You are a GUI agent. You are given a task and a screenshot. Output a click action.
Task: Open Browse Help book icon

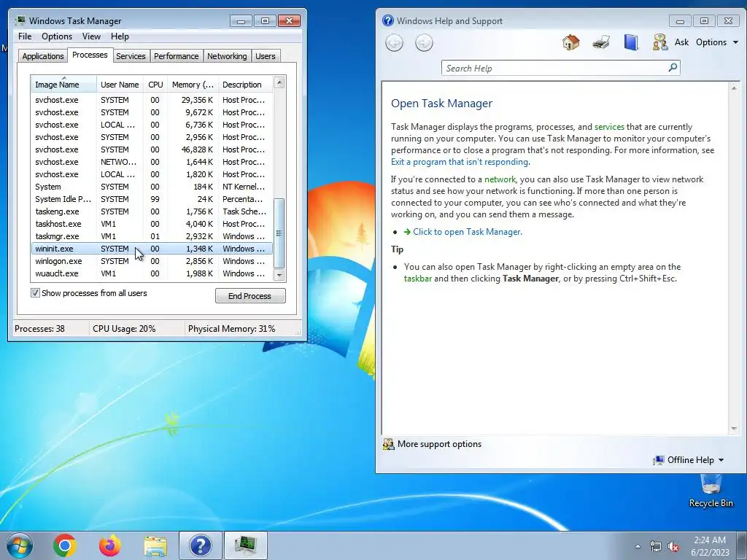pyautogui.click(x=631, y=42)
